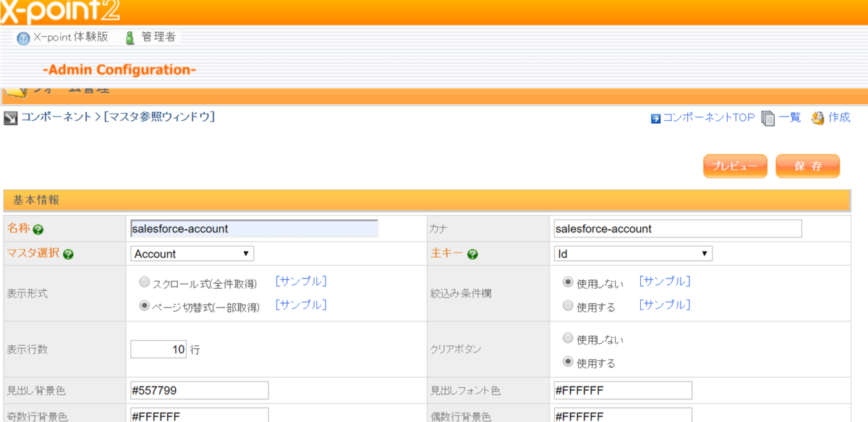The width and height of the screenshot is (868, 422).
Task: Open the コンポーネントTOP link
Action: click(x=709, y=118)
